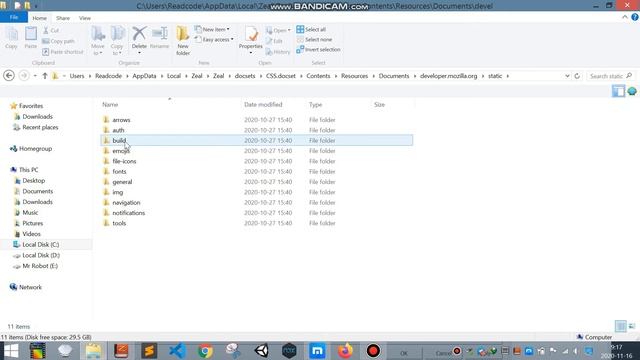
Task: Go up one folder level
Action: click(45, 76)
